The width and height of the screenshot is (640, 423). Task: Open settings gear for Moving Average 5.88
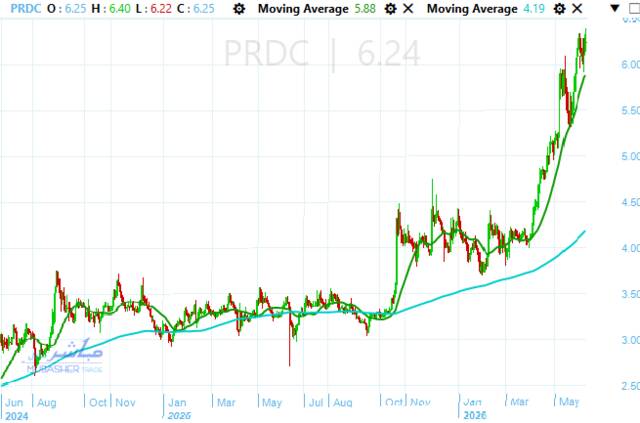[x=391, y=9]
